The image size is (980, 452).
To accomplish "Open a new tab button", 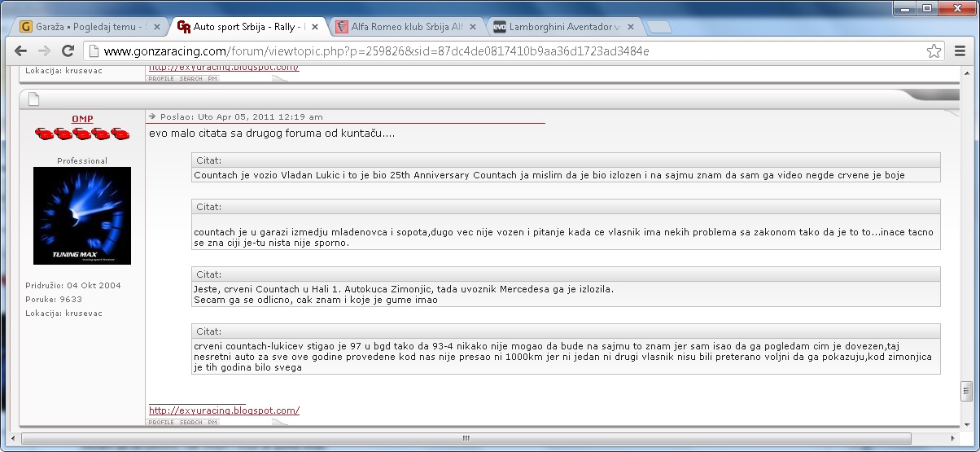I will pos(659,28).
